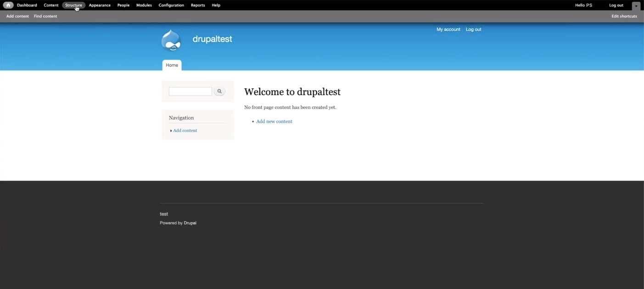644x289 pixels.
Task: Click Find content shortcut
Action: tap(45, 16)
